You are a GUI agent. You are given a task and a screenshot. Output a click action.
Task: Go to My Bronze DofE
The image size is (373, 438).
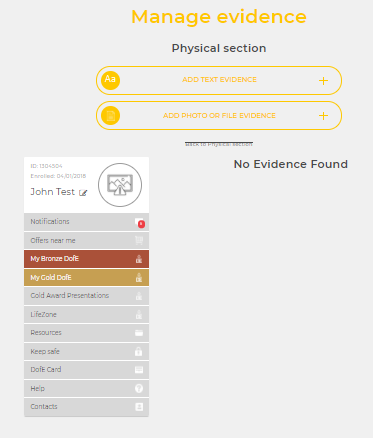(86, 259)
